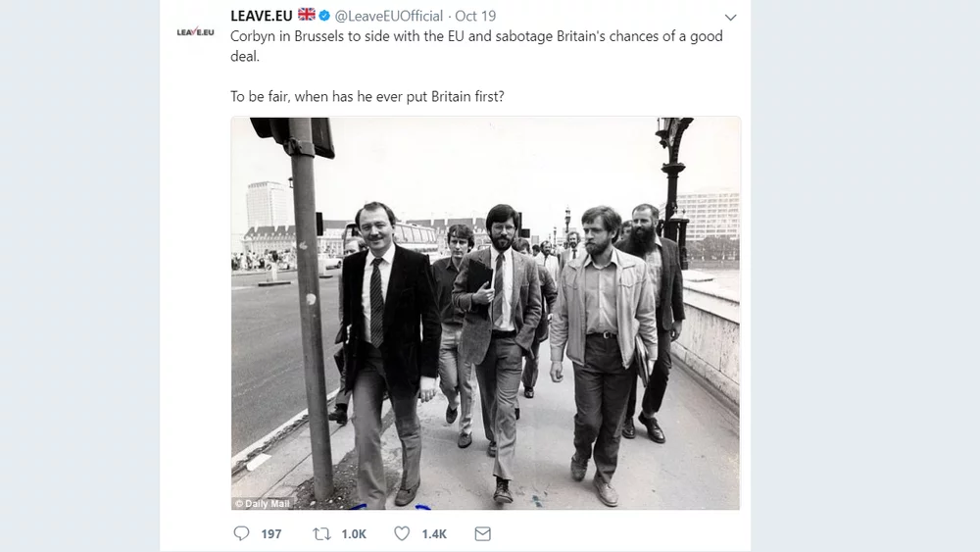Click the blue verified badge
The image size is (980, 552).
(x=324, y=16)
